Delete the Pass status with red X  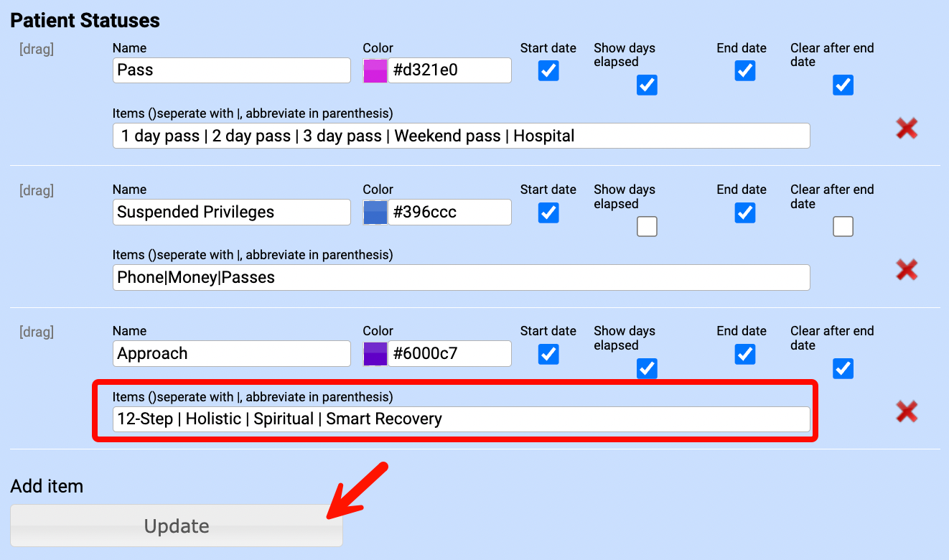click(x=907, y=129)
